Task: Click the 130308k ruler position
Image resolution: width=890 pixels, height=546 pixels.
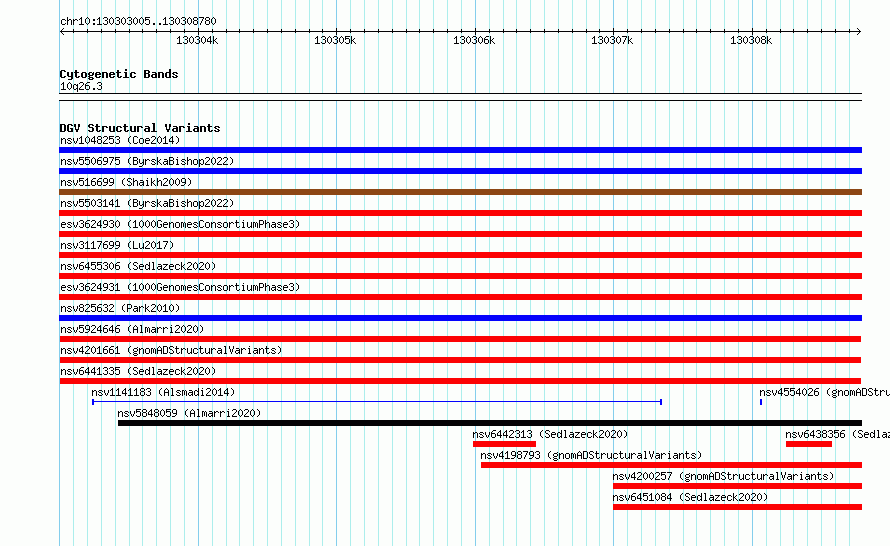Action: coord(751,40)
